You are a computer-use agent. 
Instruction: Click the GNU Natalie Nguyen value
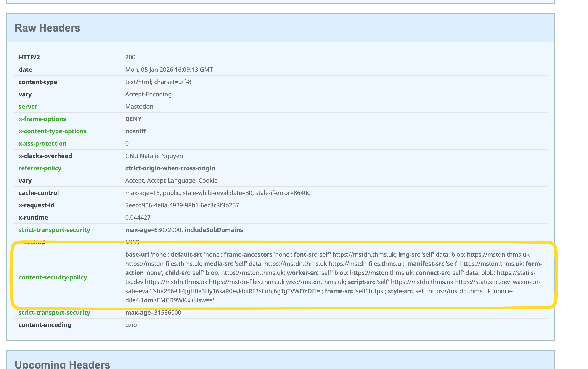click(x=154, y=156)
